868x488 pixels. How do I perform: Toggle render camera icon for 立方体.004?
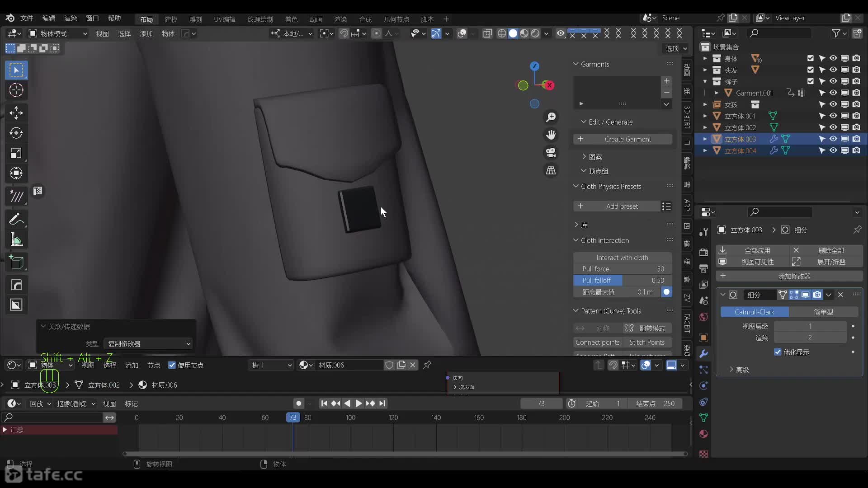(x=856, y=150)
